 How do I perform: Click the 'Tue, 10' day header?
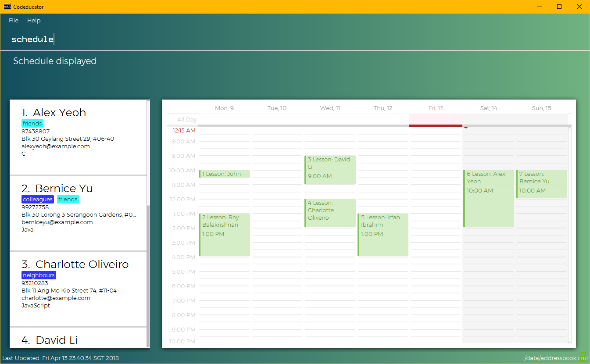tap(277, 108)
